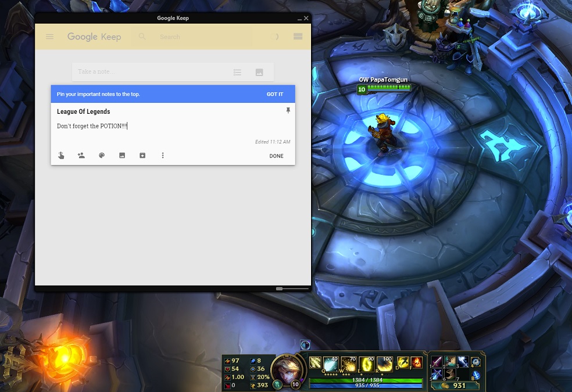572x392 pixels.
Task: Insert an image into the note
Action: [122, 155]
